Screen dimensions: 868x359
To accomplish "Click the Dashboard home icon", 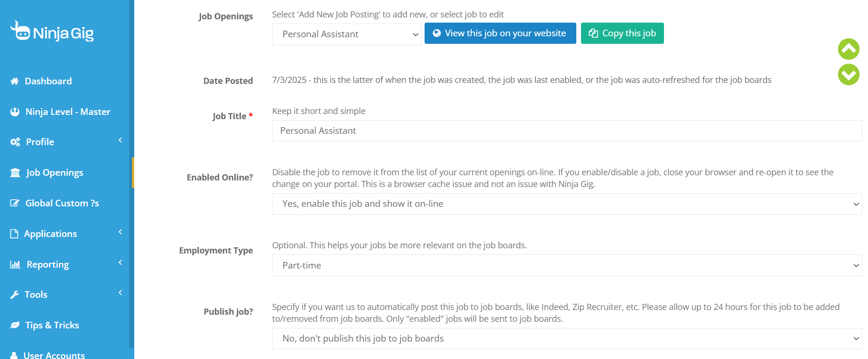I will [x=15, y=81].
